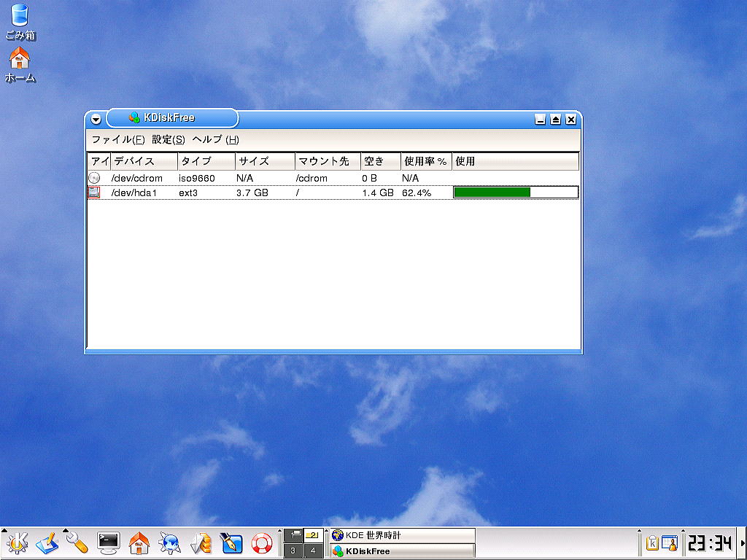Viewport: 747px width, 560px height.
Task: Open the mail envelope client panel icon
Action: [x=201, y=543]
